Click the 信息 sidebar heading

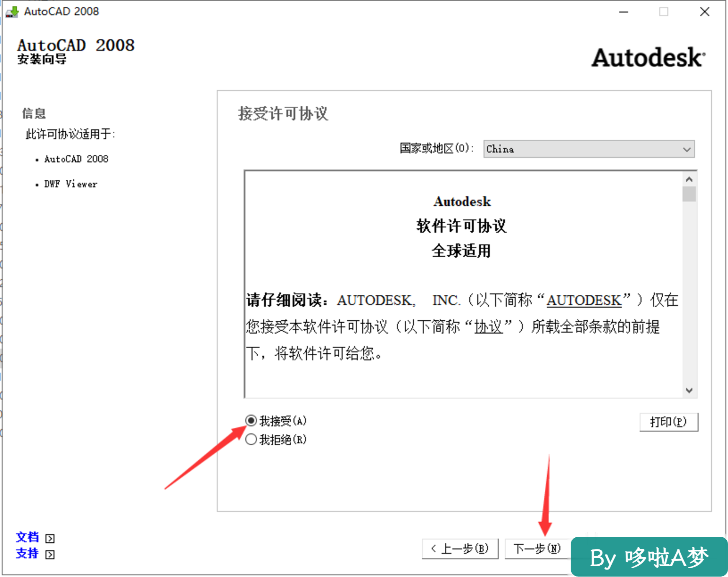pos(34,113)
